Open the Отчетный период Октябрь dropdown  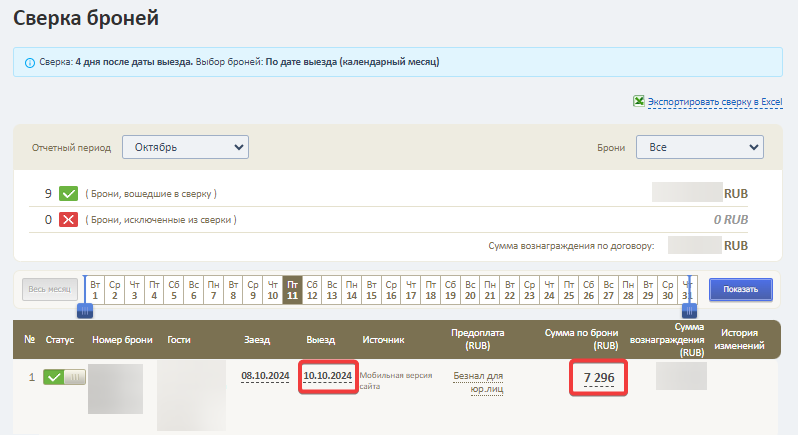click(185, 147)
